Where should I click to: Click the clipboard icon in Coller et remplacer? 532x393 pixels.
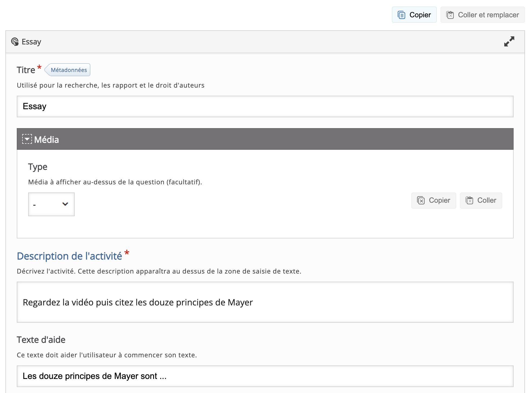(x=450, y=15)
